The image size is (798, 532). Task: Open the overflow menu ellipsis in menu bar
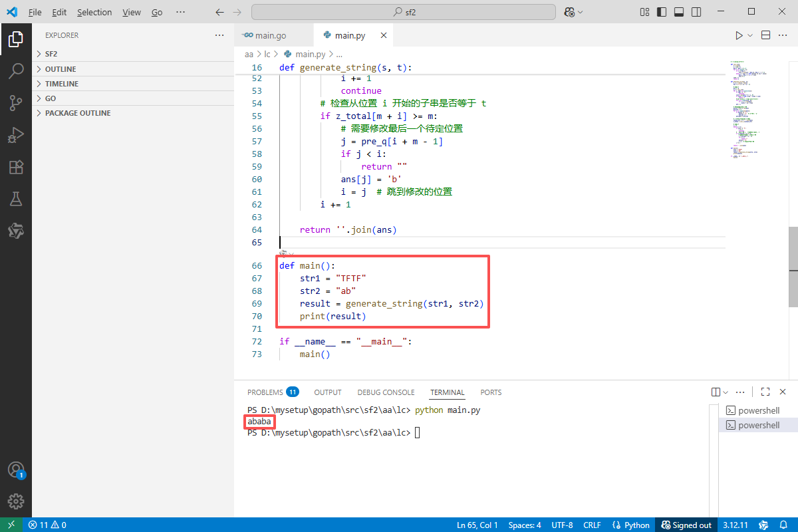point(181,12)
